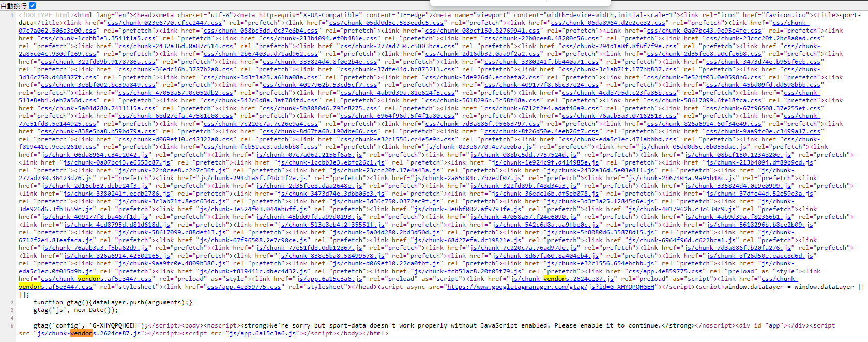The height and width of the screenshot is (342, 868).
Task: Open css/chunk-409177f8.6bc37e24.css link
Action: [x=542, y=85]
